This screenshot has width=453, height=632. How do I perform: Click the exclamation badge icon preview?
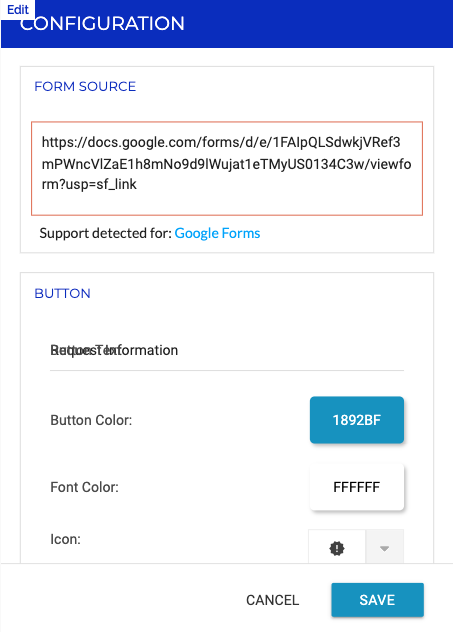337,548
